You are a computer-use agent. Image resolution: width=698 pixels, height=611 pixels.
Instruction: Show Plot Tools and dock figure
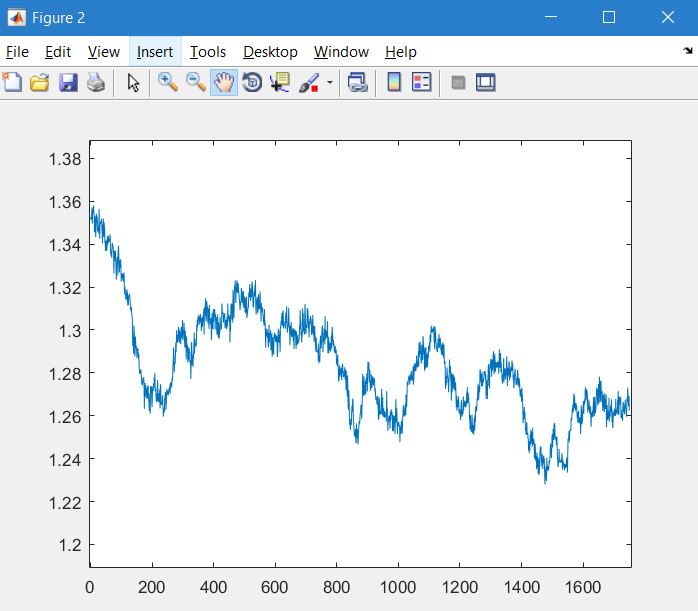(x=486, y=82)
